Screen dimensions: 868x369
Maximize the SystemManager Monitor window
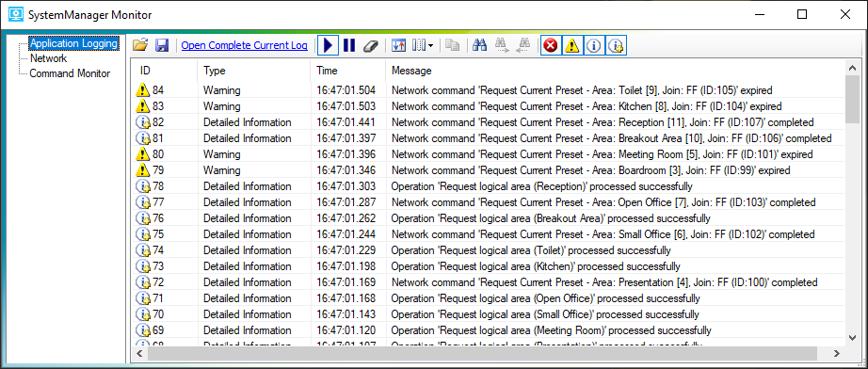click(x=802, y=15)
